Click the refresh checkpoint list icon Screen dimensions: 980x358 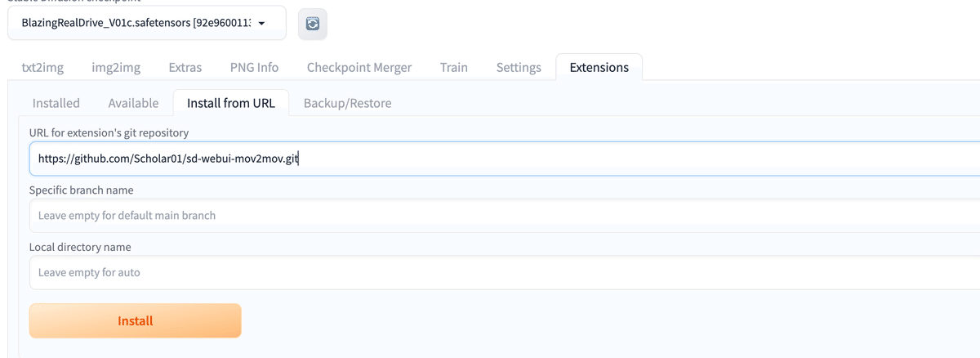[x=312, y=25]
